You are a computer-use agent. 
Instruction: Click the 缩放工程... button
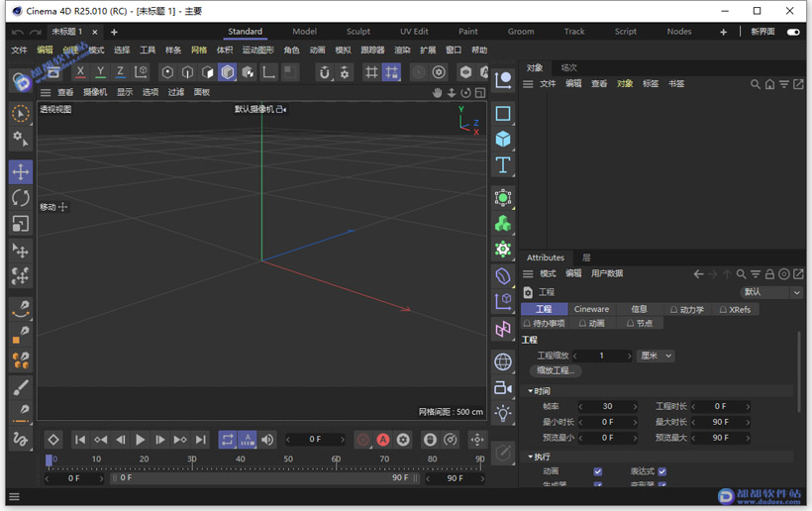(556, 370)
